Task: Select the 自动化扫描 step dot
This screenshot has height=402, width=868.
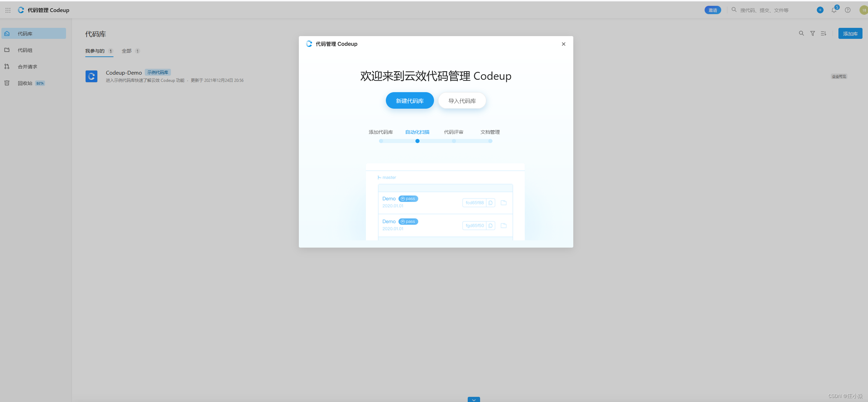Action: pos(417,141)
